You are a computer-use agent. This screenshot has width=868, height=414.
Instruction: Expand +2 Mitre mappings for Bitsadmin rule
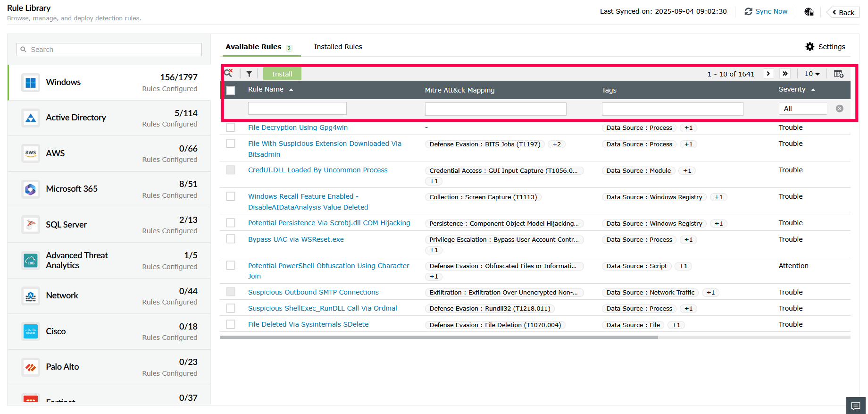(x=557, y=144)
